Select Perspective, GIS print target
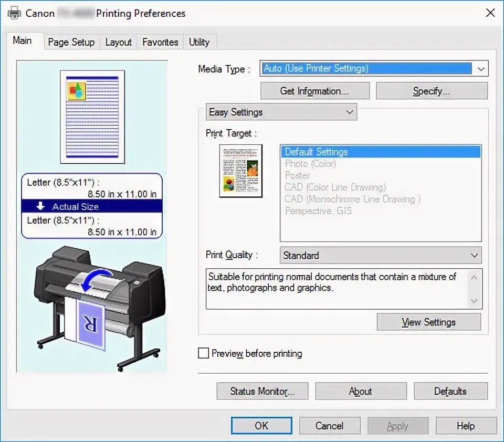 point(381,211)
